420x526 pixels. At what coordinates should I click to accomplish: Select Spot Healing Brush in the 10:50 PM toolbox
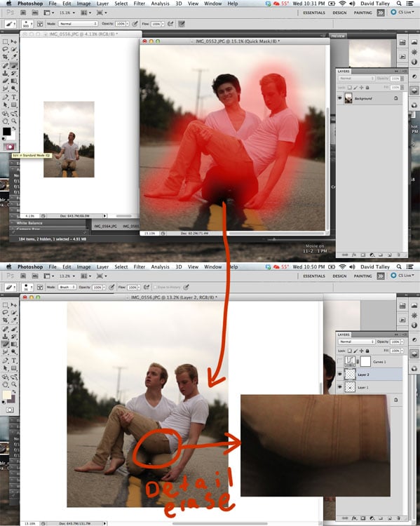(x=6, y=328)
